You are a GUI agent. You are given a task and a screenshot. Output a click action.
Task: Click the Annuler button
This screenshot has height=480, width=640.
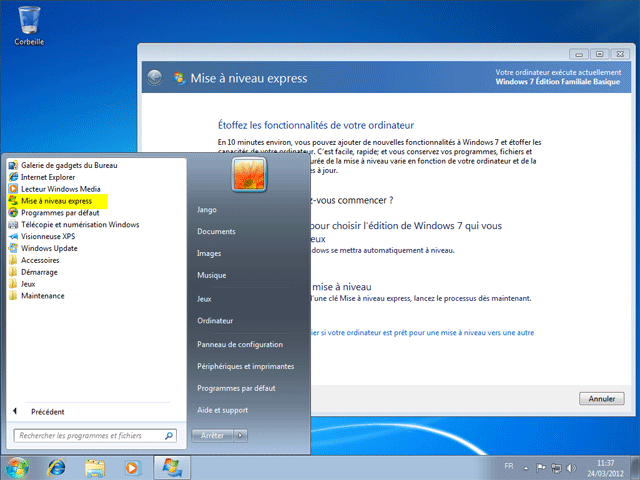click(601, 399)
